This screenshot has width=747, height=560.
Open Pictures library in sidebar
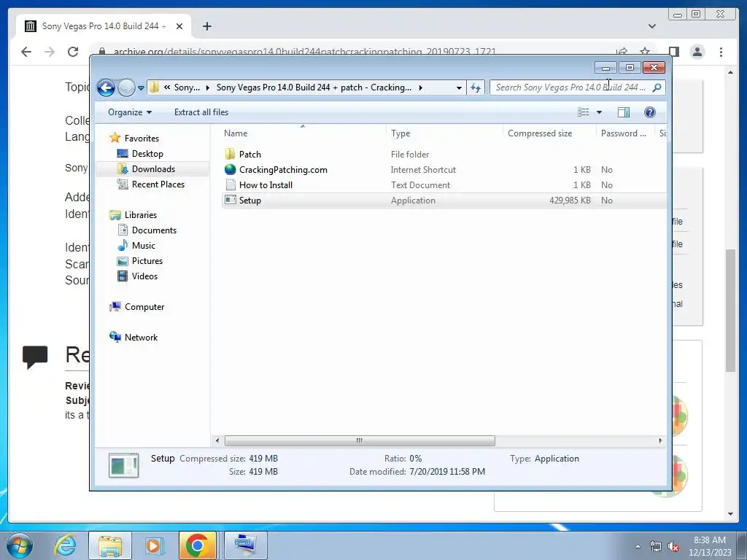point(147,261)
